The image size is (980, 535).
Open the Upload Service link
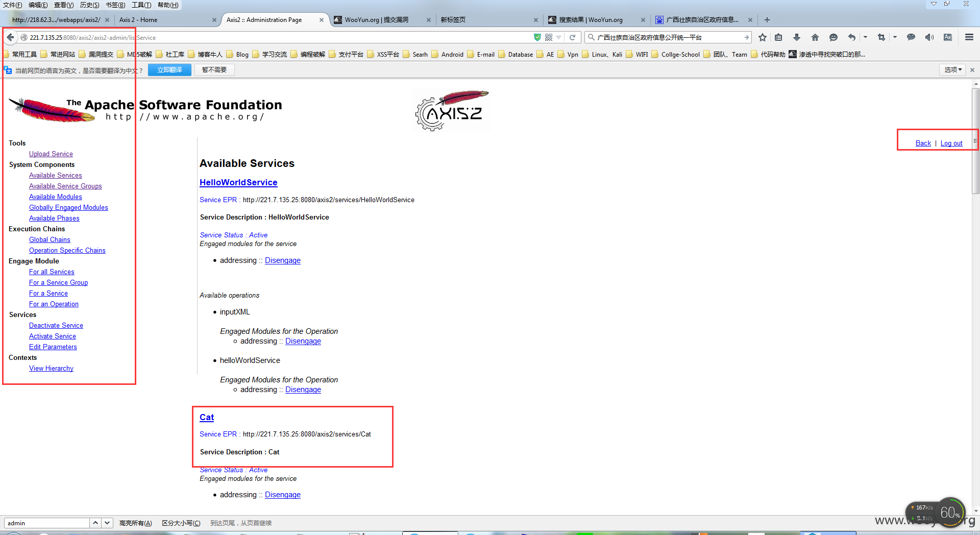pos(51,154)
